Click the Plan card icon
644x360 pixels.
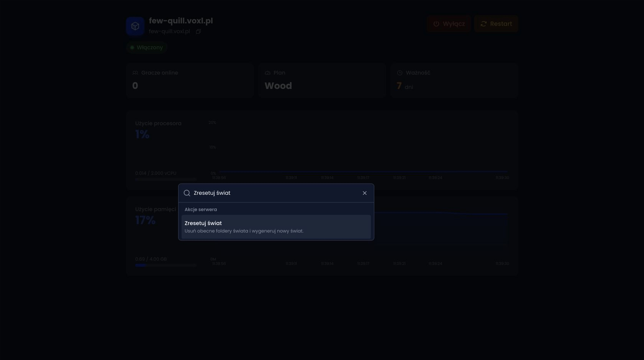coord(267,73)
